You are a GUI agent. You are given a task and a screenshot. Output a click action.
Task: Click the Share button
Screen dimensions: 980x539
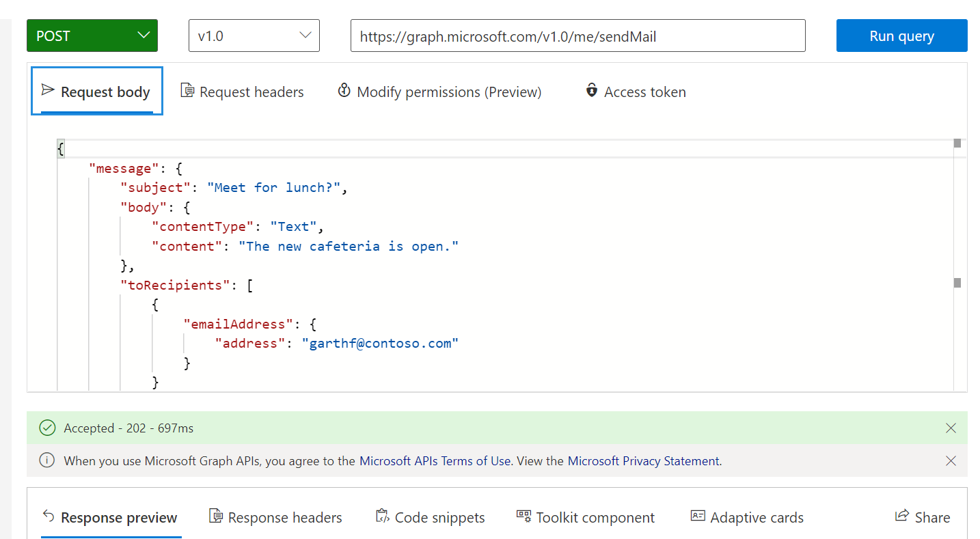click(923, 518)
